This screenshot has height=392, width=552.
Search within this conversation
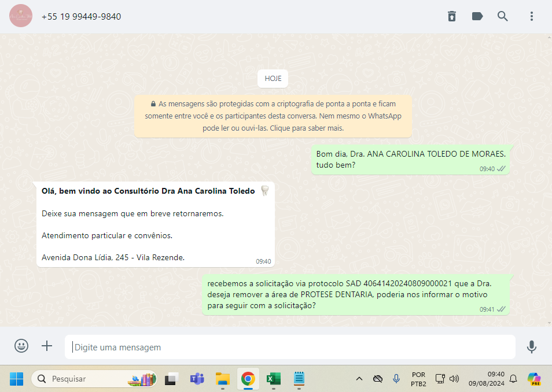503,16
